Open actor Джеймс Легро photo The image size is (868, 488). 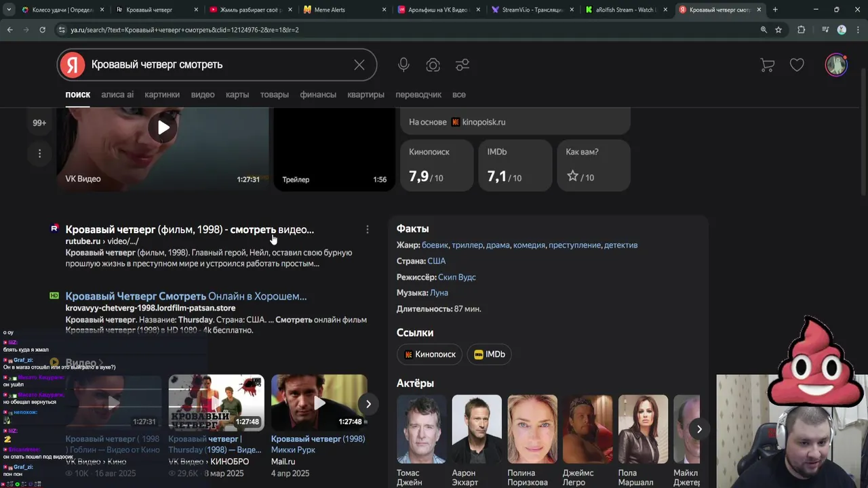tap(587, 429)
